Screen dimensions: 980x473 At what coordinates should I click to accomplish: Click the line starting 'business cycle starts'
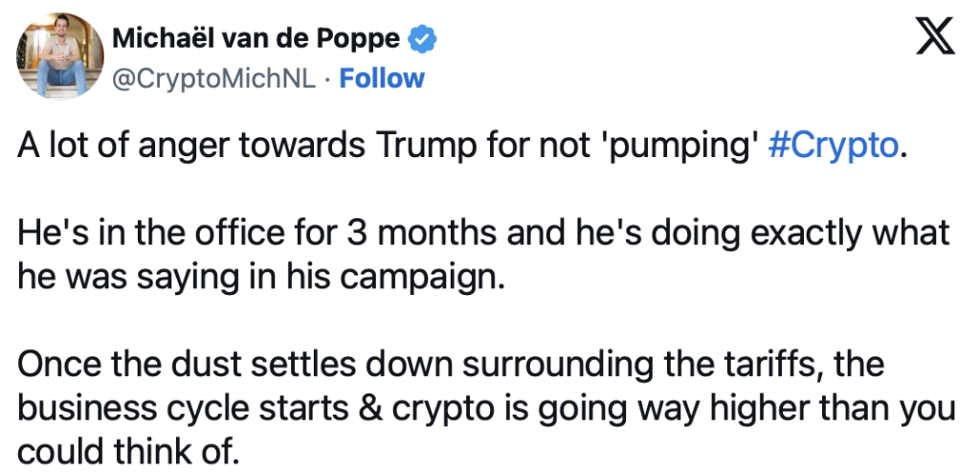(486, 408)
